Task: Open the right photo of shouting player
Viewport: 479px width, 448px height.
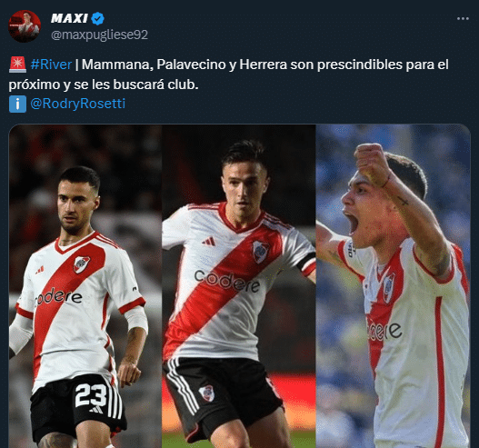Action: [x=394, y=286]
